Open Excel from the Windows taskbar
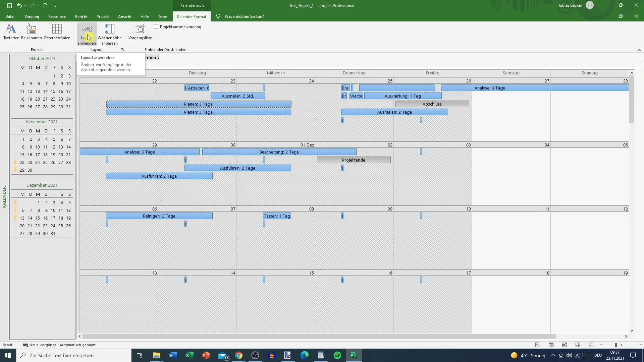Screen dimensions: 644x362 pos(190,355)
